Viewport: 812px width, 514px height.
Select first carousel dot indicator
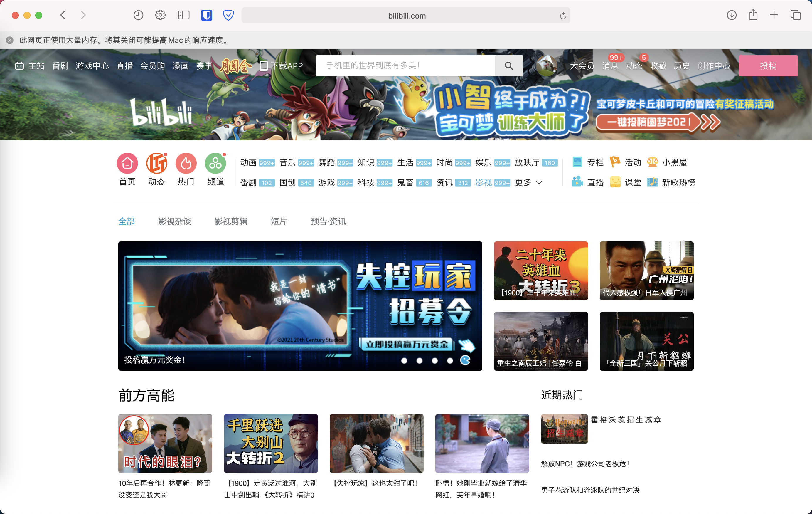pyautogui.click(x=404, y=360)
